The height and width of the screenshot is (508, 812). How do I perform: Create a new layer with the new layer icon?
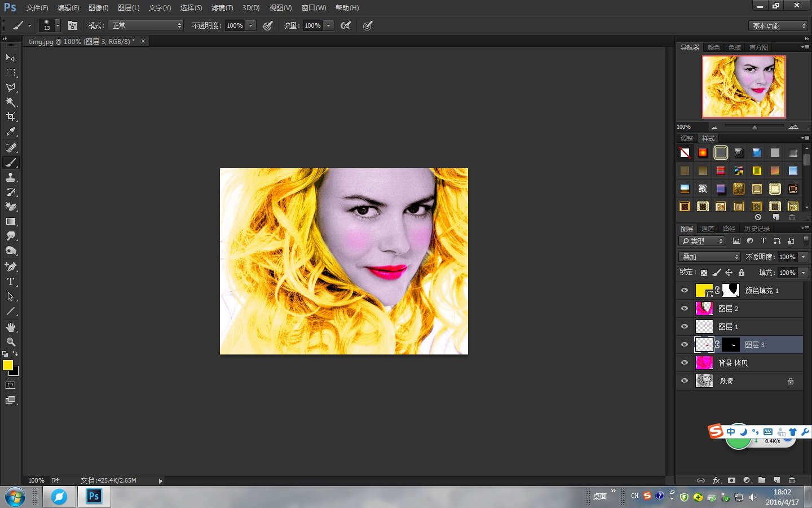(777, 480)
